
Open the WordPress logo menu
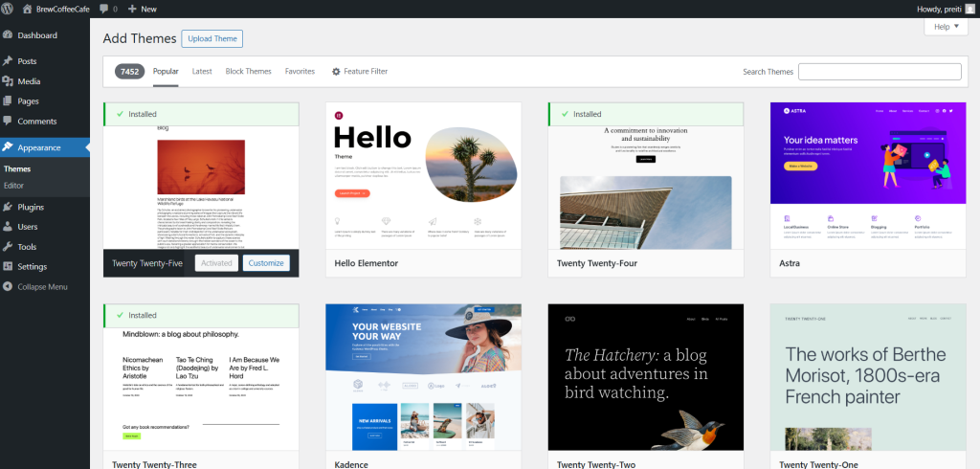point(8,9)
